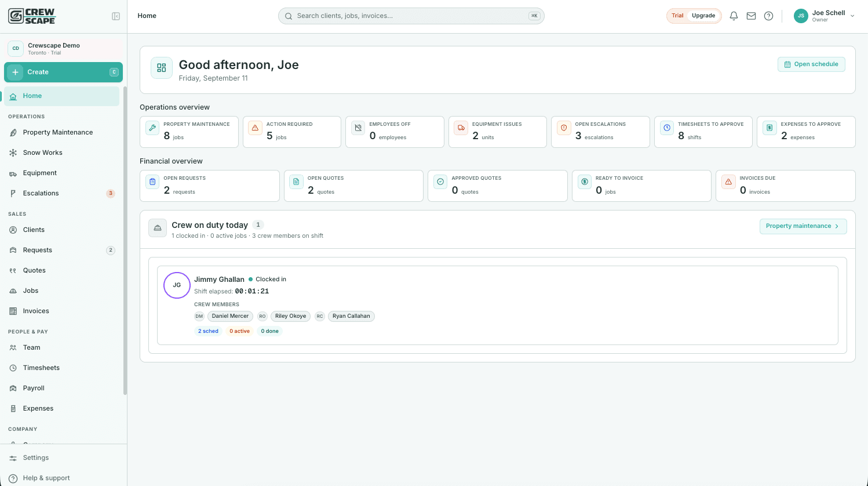
Task: Click the sidebar vertical scrollbar
Action: [x=125, y=241]
